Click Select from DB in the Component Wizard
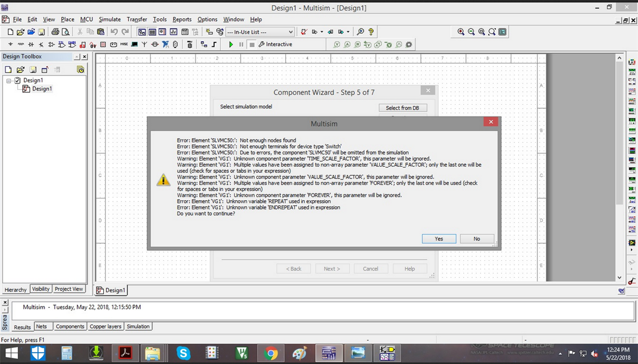The width and height of the screenshot is (638, 364). [403, 108]
